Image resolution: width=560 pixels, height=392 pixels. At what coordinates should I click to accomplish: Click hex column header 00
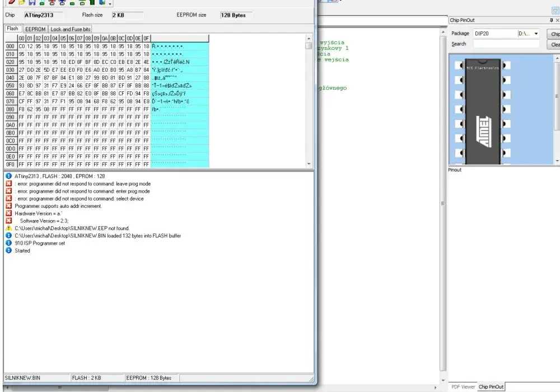(22, 38)
